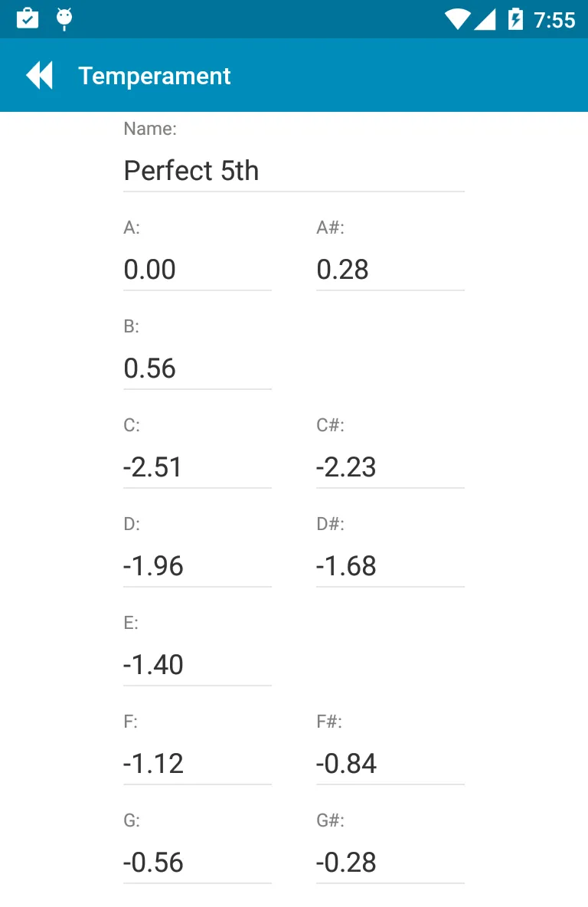588x907 pixels.
Task: Tap the clock showing 7:55
Action: coord(557,19)
